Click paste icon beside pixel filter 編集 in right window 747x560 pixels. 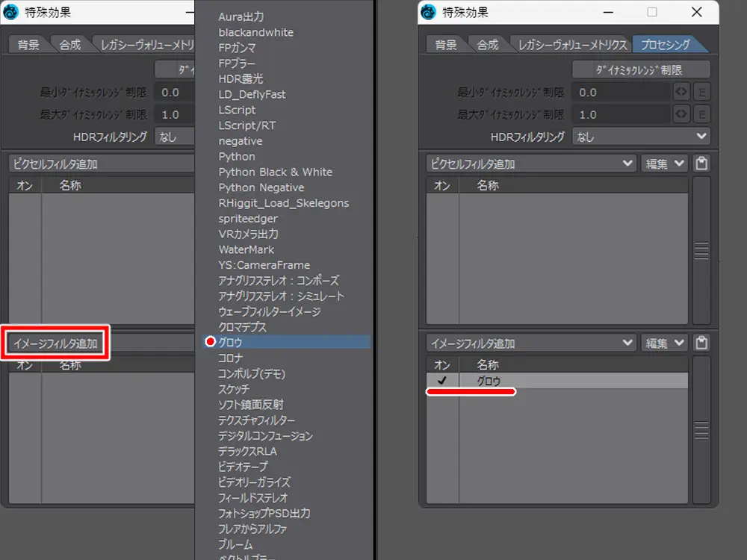coord(701,164)
